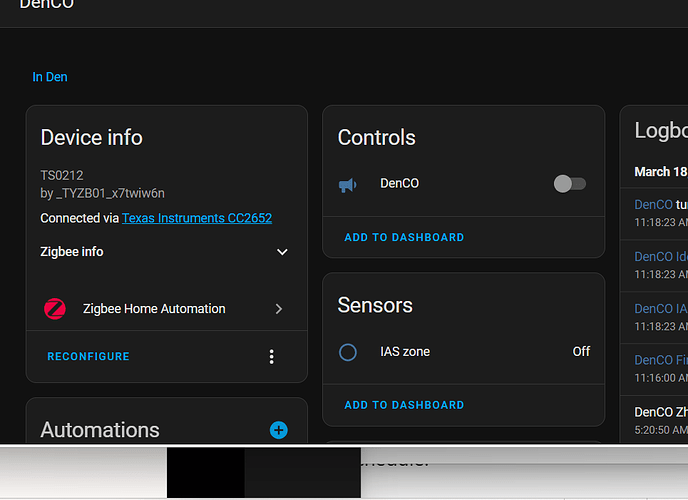688x500 pixels.
Task: Click the IAS zone Off state
Action: point(581,352)
